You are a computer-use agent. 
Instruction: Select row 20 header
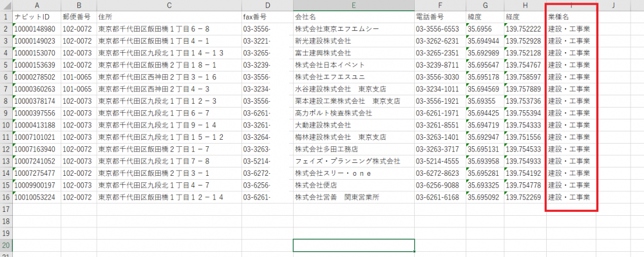pyautogui.click(x=6, y=245)
